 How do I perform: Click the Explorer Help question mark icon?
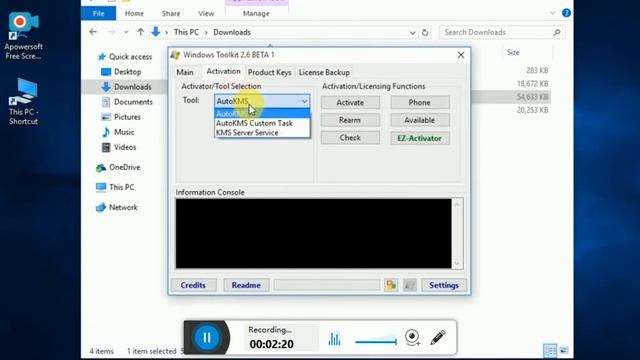[x=566, y=13]
